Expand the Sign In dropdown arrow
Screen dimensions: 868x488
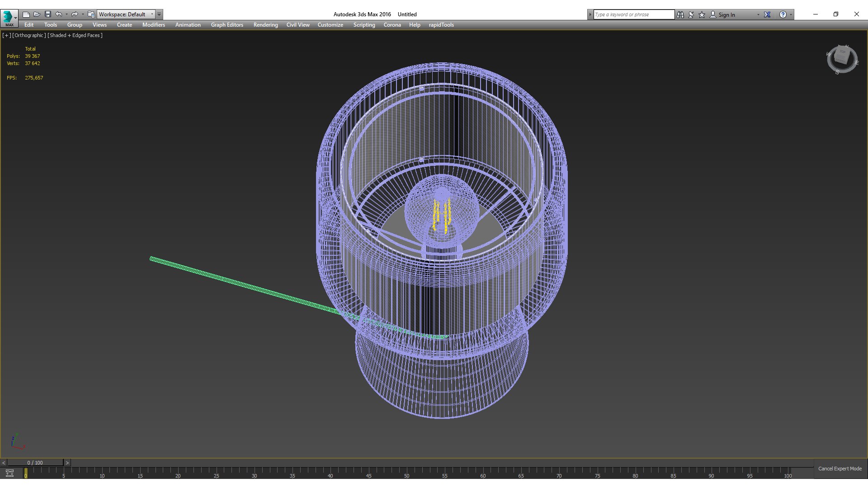[x=758, y=14]
